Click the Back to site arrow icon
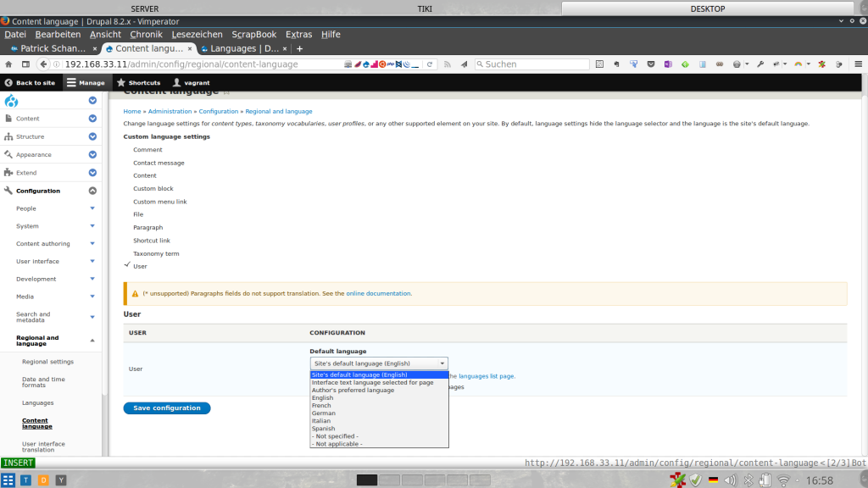Screen dimensions: 868x488 click(x=8, y=83)
